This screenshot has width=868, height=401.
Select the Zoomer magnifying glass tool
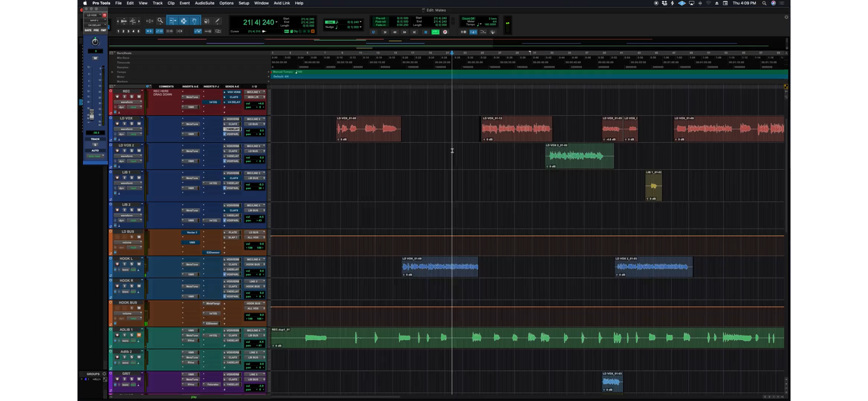coord(160,21)
